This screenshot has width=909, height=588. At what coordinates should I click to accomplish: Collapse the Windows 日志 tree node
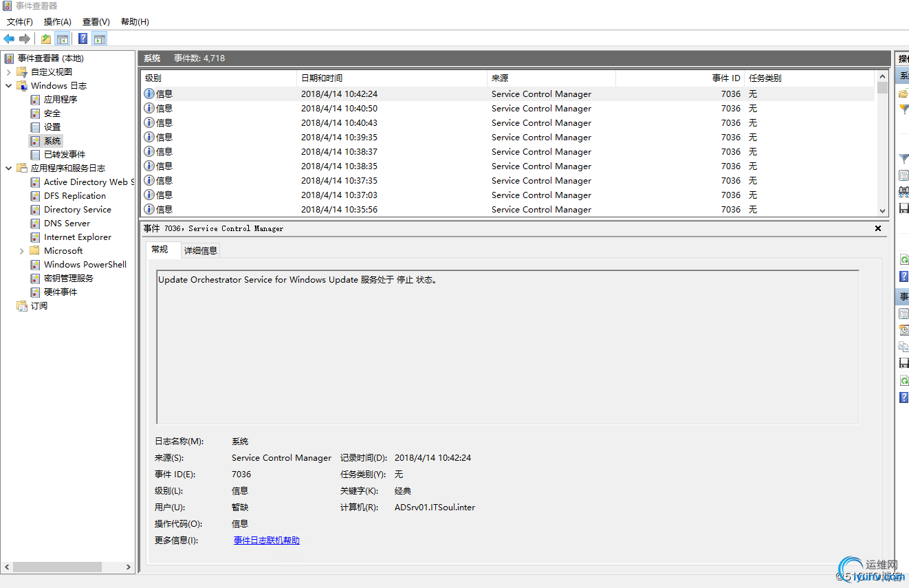(8, 86)
